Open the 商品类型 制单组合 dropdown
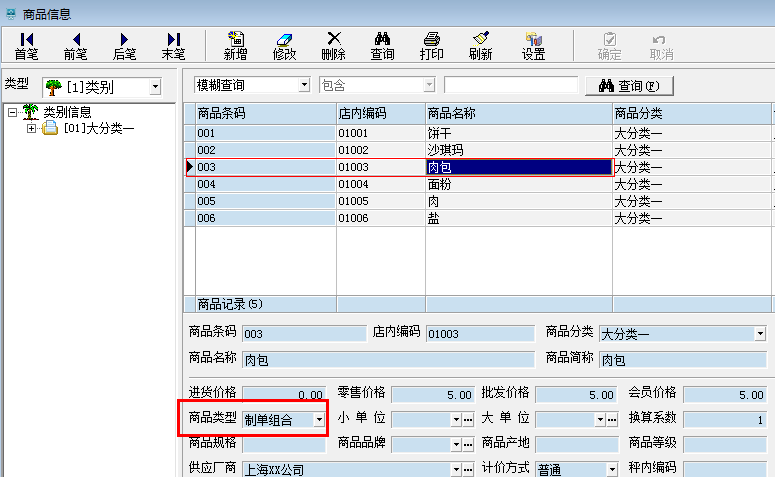 point(319,420)
